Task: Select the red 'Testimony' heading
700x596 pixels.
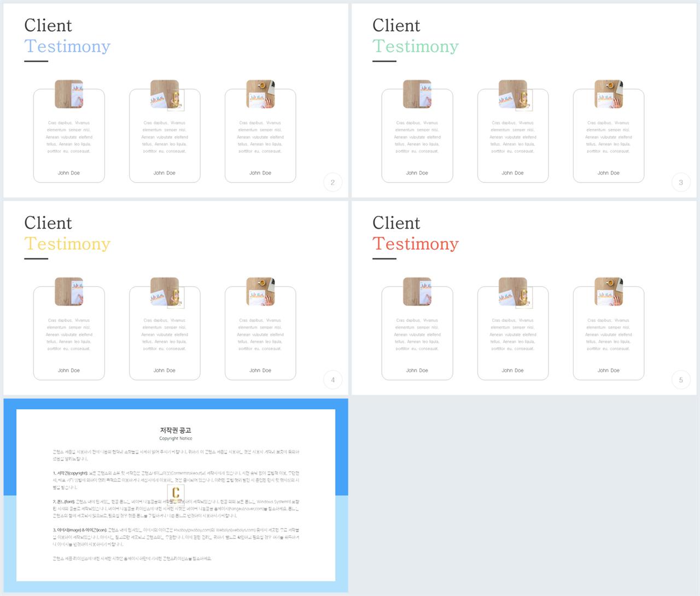Action: [x=416, y=244]
